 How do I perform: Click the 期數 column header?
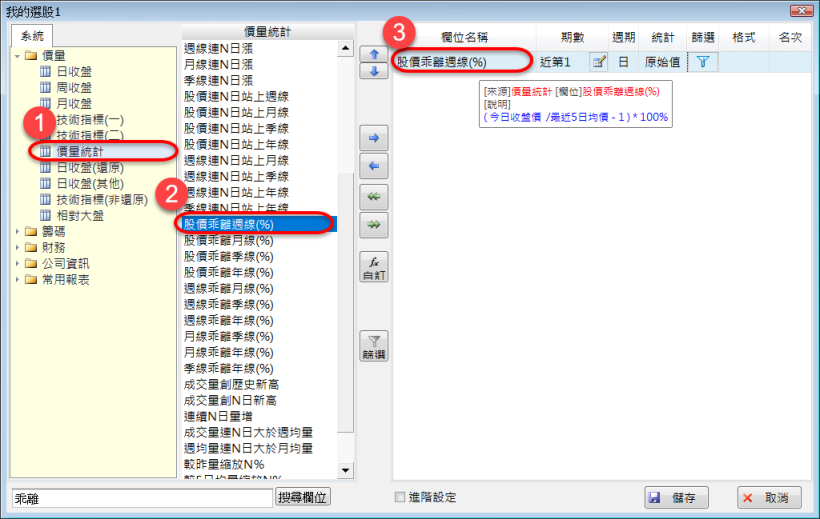pos(572,37)
